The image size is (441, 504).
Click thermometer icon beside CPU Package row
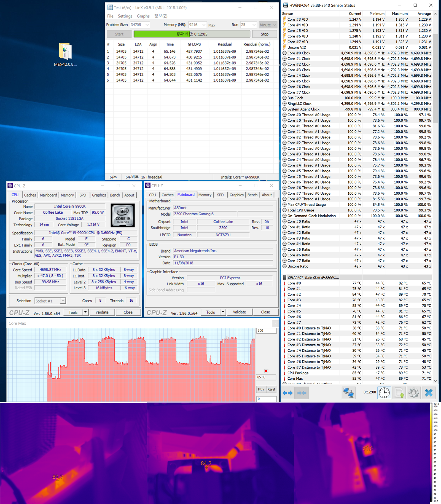click(x=284, y=373)
